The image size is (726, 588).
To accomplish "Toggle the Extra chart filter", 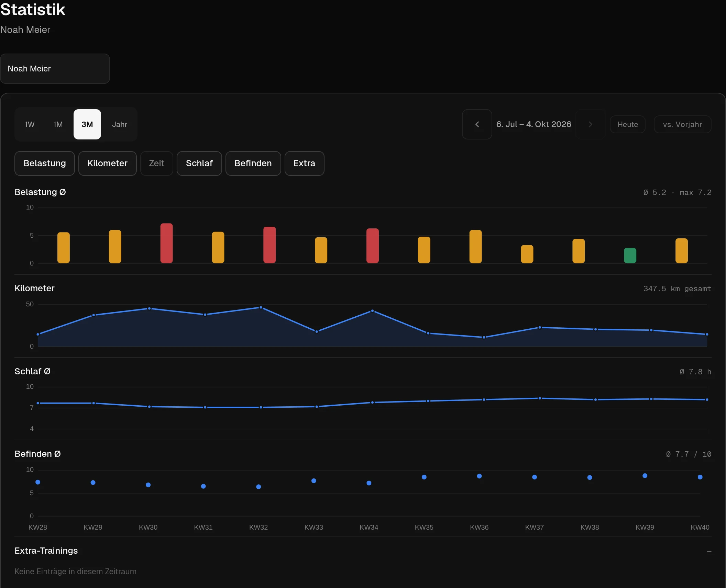I will 305,163.
